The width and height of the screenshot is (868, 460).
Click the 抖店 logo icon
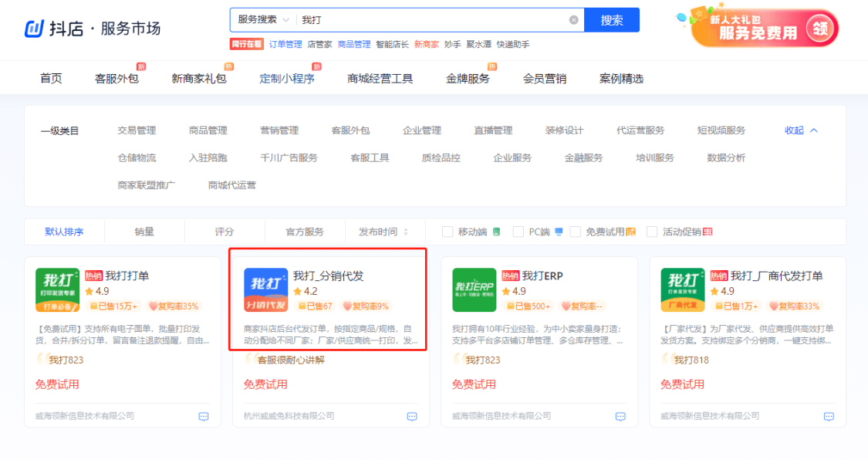(34, 29)
